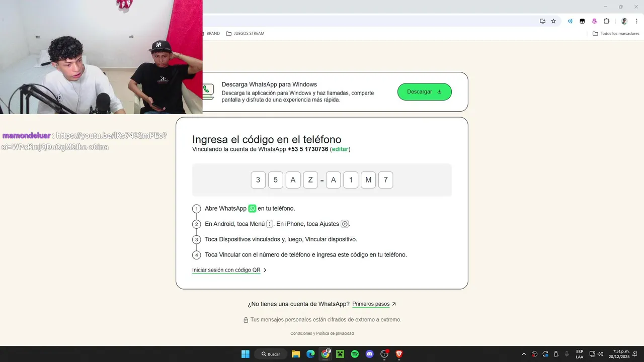Open Condiciones y Política de privacidad link
The image size is (644, 362).
click(x=322, y=333)
